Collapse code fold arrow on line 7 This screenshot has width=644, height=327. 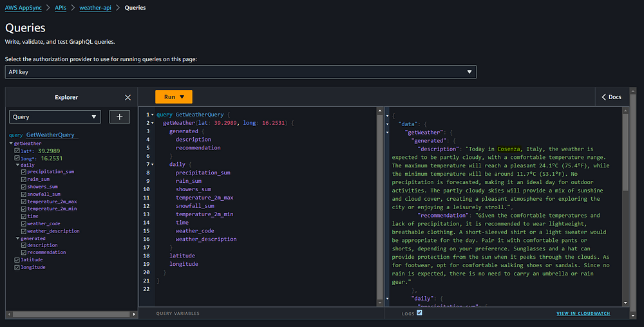153,165
